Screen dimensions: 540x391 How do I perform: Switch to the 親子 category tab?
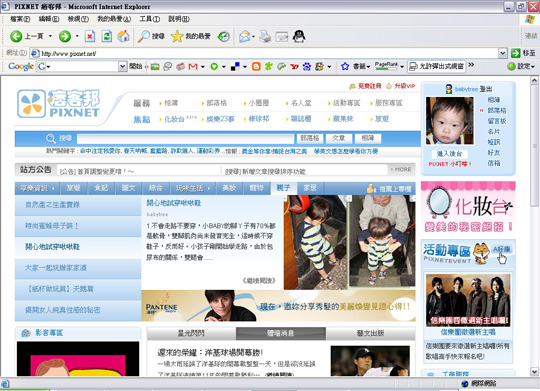[x=283, y=188]
